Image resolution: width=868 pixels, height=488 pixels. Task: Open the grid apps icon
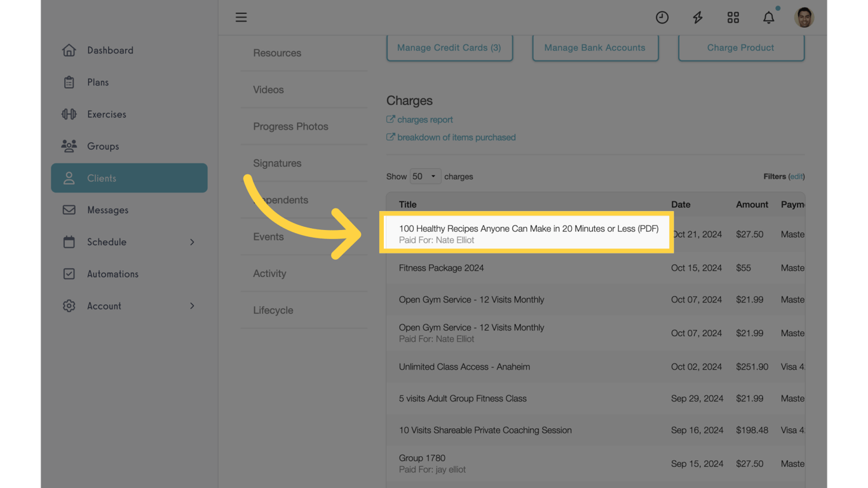(733, 17)
